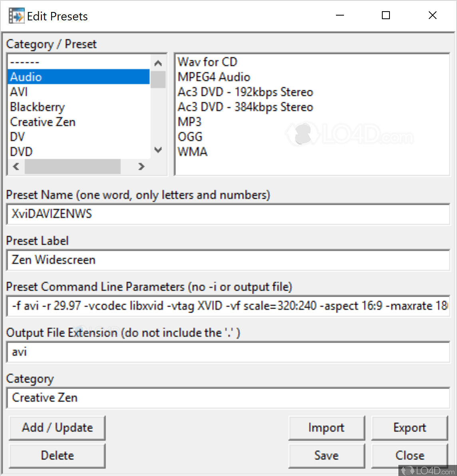Click the category list scroll up arrow

click(x=158, y=63)
